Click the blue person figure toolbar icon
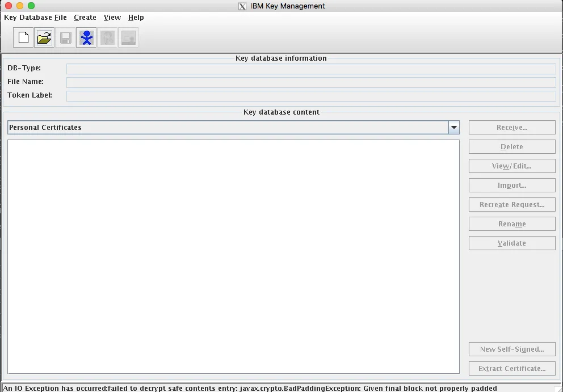Viewport: 563px width, 392px height. pos(86,37)
